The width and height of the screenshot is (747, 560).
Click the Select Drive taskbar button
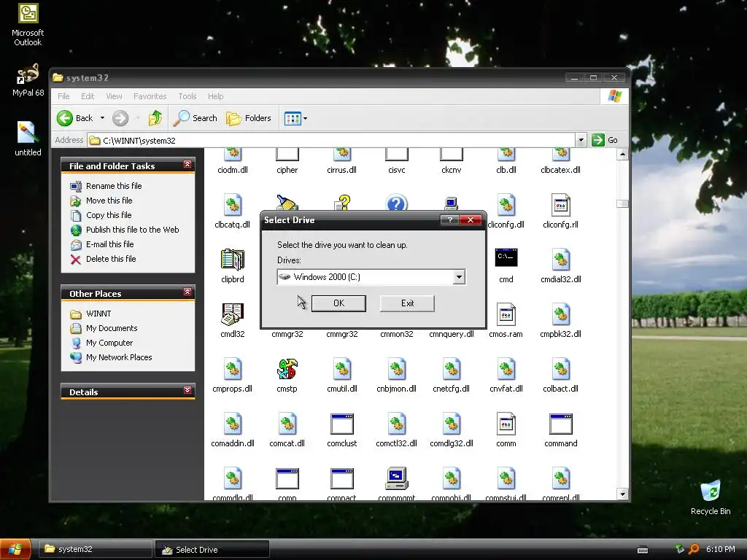click(x=212, y=549)
